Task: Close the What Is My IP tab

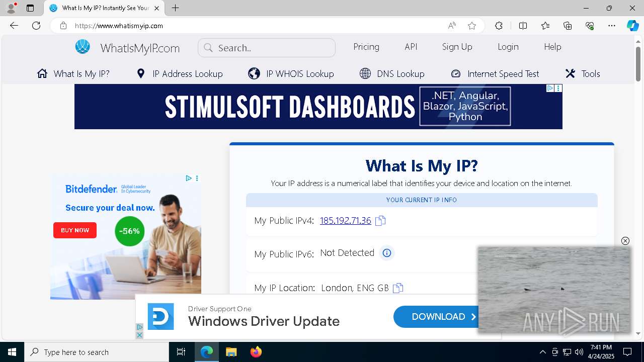Action: tap(157, 8)
